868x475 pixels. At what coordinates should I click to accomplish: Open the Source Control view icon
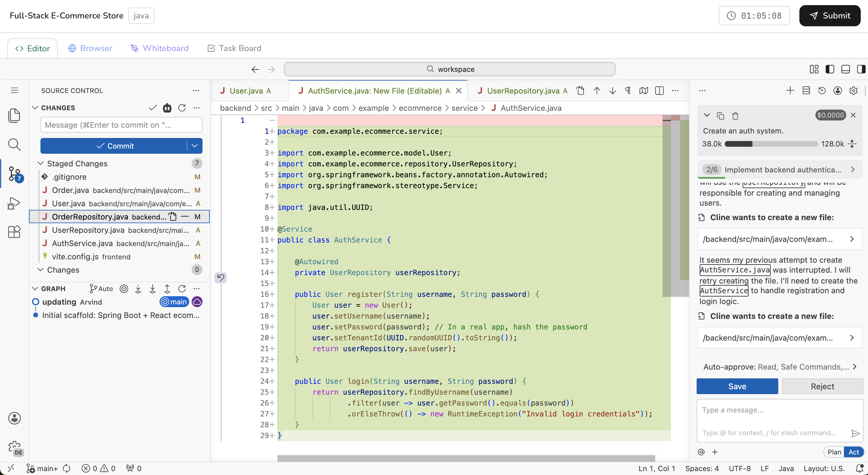pyautogui.click(x=15, y=174)
